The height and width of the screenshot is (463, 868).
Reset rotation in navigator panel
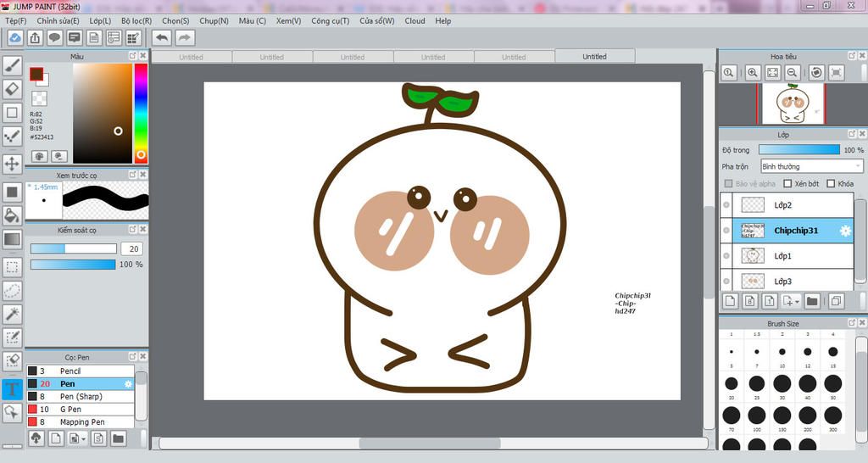coord(816,73)
